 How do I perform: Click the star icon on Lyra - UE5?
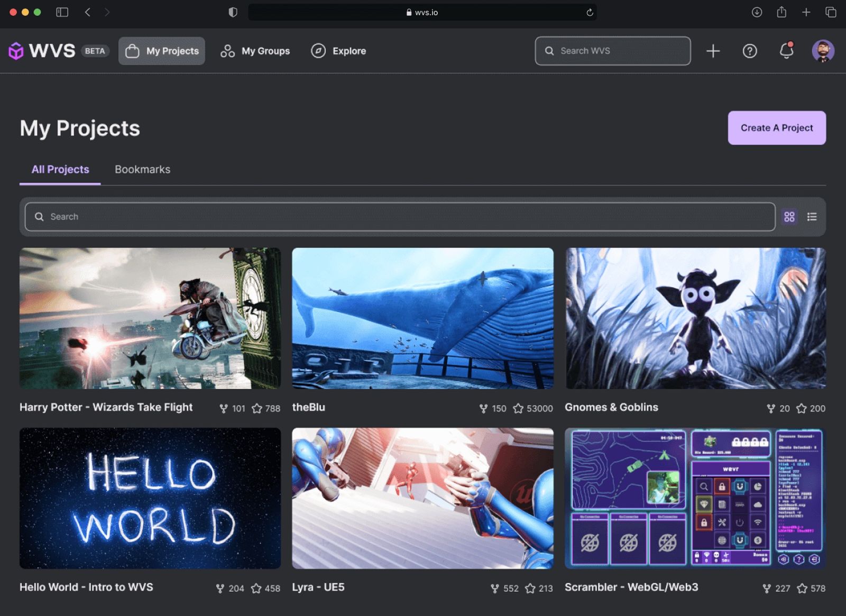click(530, 588)
